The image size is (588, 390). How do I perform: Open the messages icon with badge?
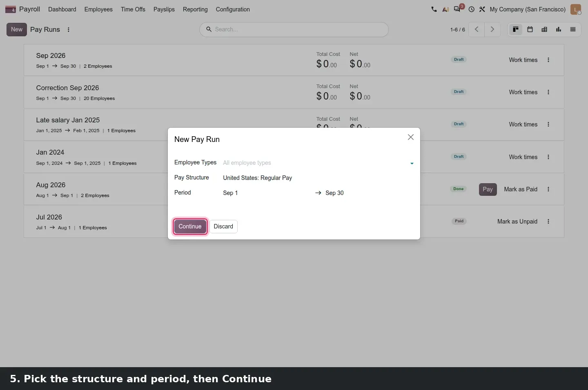click(458, 9)
